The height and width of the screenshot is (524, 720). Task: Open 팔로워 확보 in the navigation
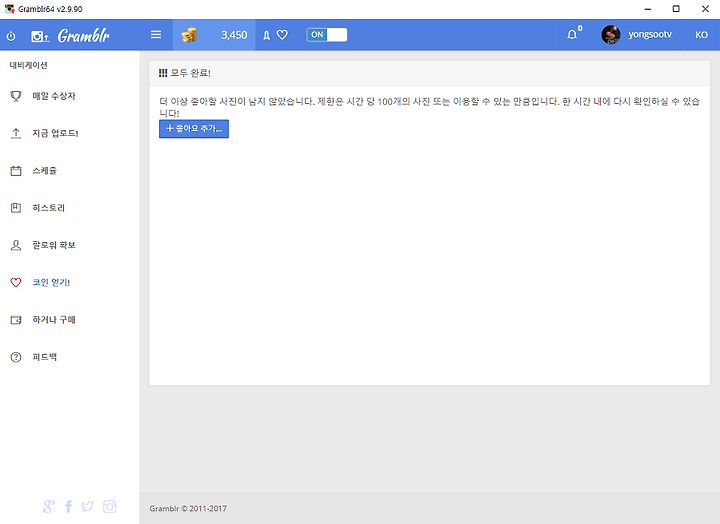coord(54,245)
